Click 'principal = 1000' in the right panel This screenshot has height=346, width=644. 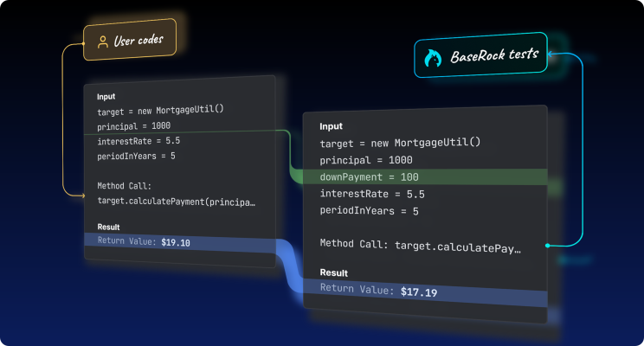[366, 160]
